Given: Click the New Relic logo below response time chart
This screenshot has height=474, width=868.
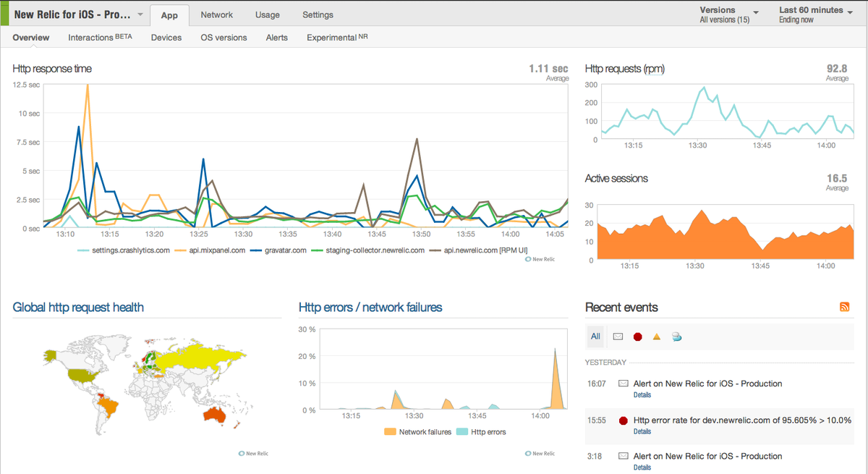Looking at the screenshot, I should point(540,258).
